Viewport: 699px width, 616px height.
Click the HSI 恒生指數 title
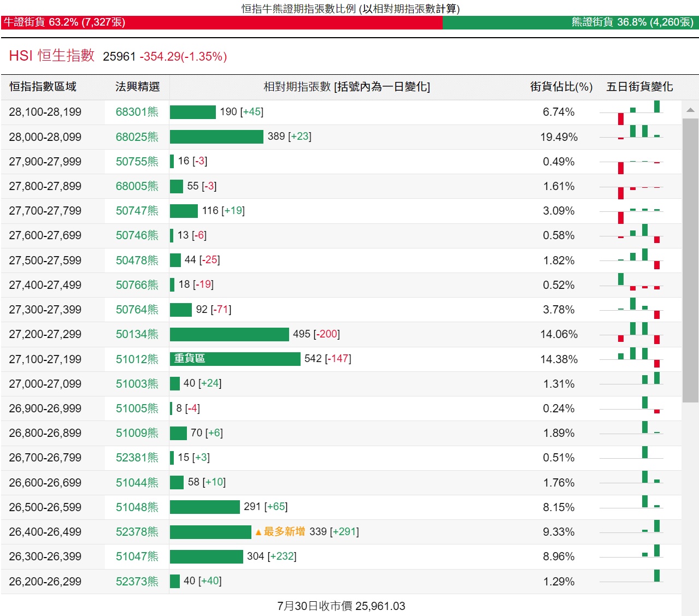[x=52, y=56]
